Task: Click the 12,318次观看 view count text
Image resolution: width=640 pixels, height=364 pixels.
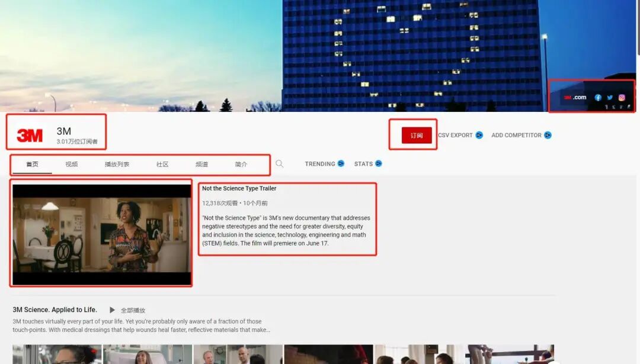Action: [220, 203]
